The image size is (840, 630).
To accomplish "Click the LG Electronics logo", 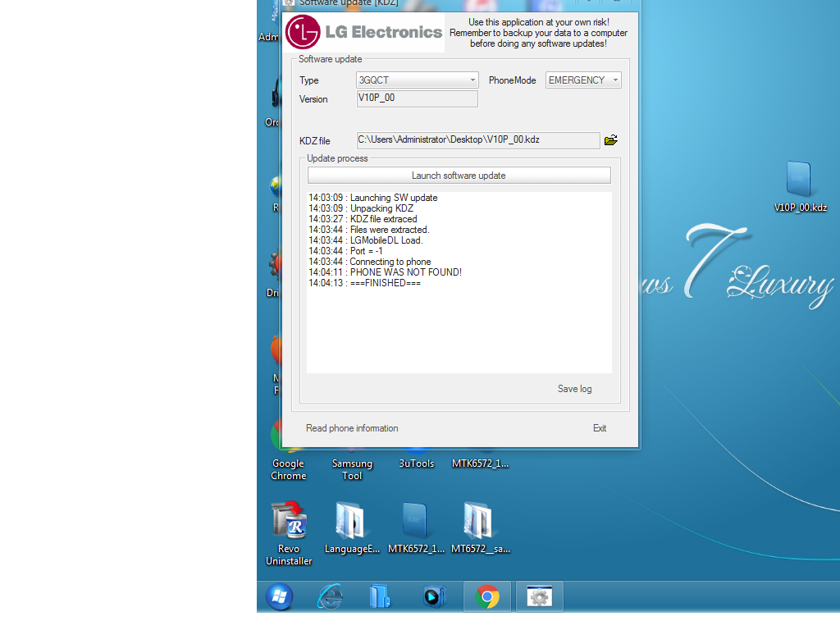I will (x=364, y=32).
